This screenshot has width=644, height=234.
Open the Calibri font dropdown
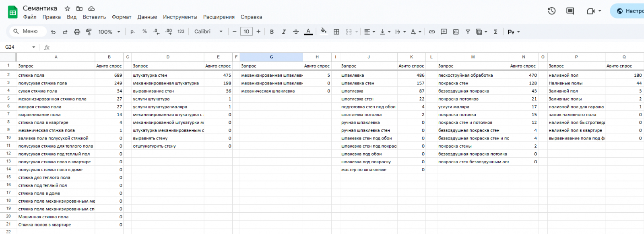click(x=208, y=32)
